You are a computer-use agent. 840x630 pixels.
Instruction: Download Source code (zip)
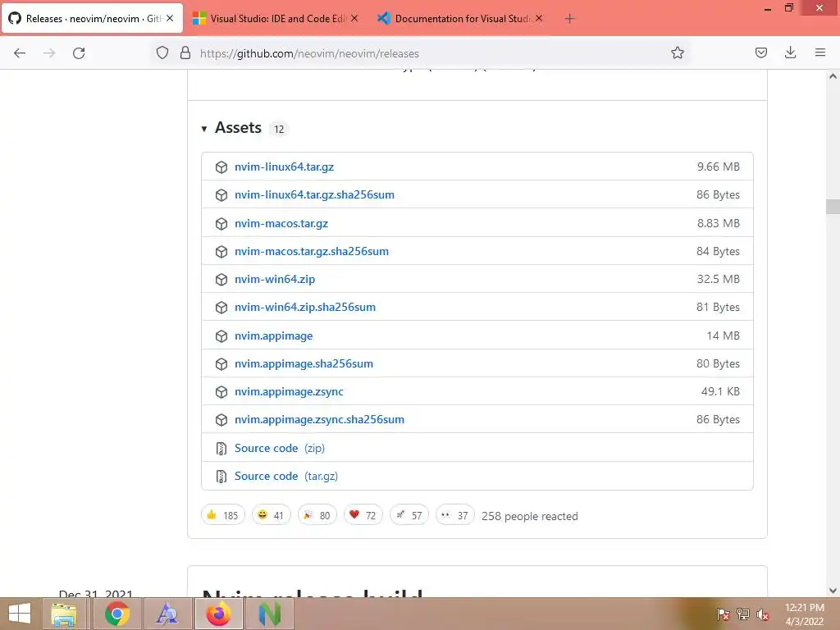pyautogui.click(x=280, y=448)
